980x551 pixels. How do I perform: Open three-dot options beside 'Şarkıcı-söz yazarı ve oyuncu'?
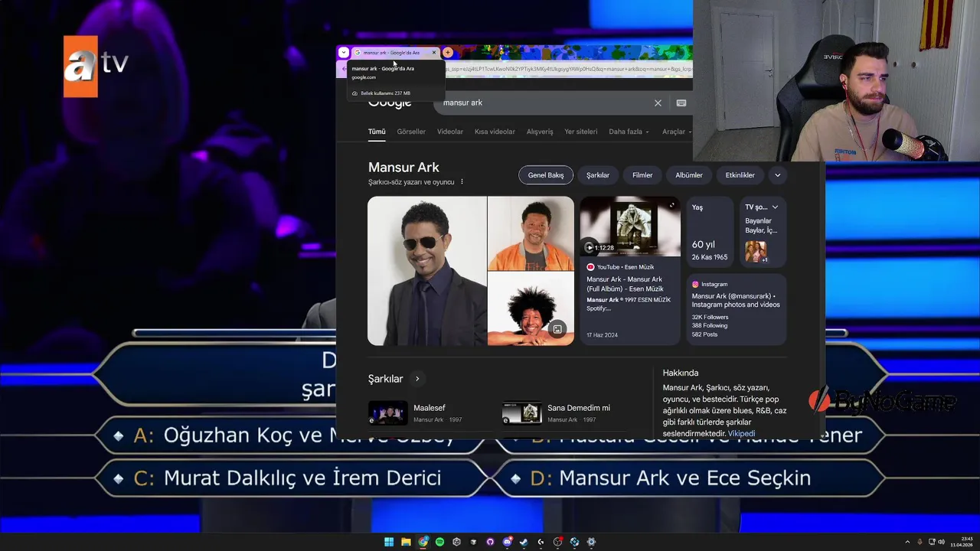[x=462, y=182]
